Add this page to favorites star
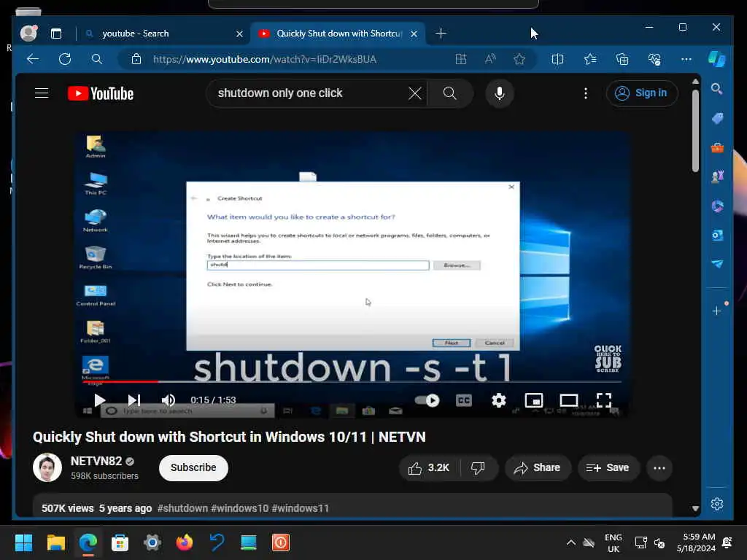 pyautogui.click(x=519, y=59)
